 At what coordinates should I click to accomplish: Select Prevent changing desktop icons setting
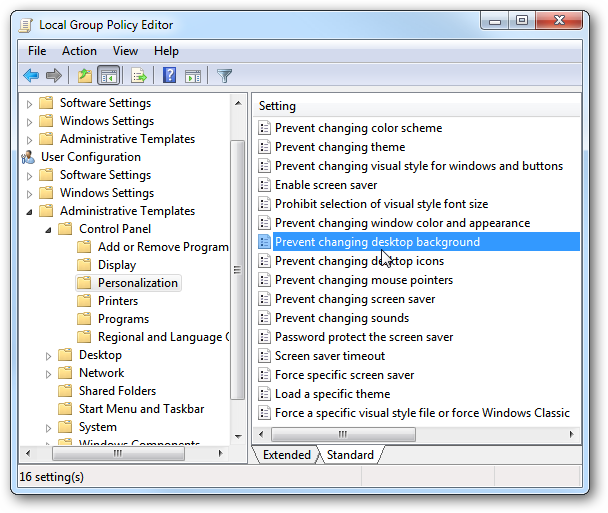[359, 261]
